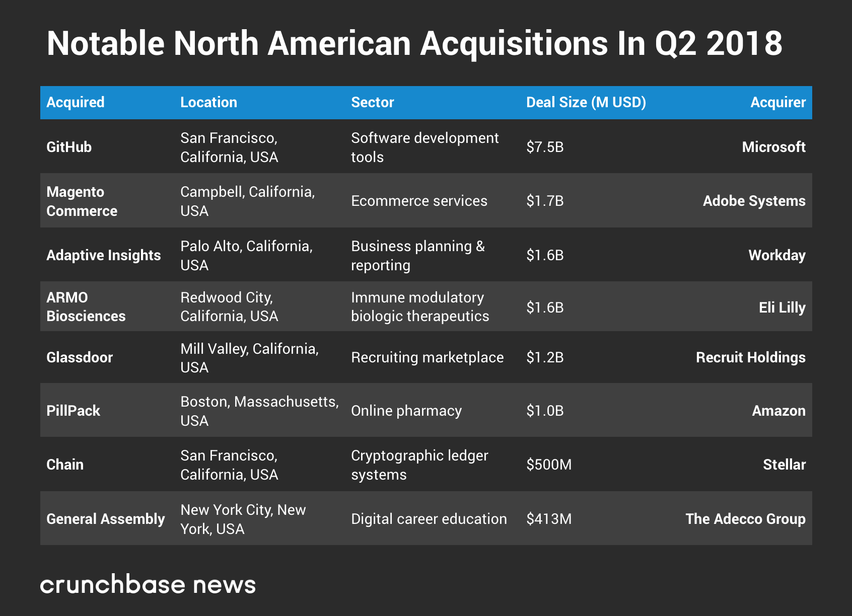Viewport: 852px width, 616px height.
Task: Click the Deal Size (M USD) header
Action: click(586, 102)
